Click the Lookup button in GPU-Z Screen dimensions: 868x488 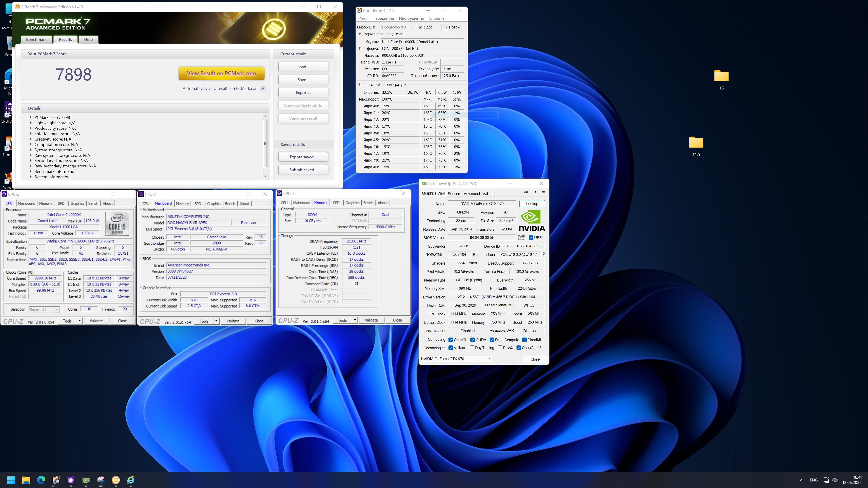(x=532, y=203)
